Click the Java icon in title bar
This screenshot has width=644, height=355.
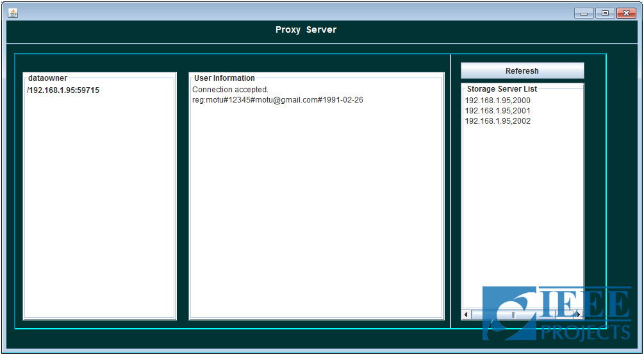[x=13, y=13]
